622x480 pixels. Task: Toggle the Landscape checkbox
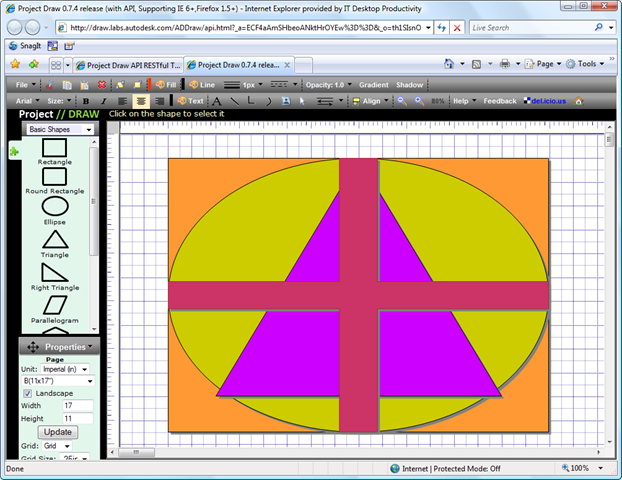point(27,393)
